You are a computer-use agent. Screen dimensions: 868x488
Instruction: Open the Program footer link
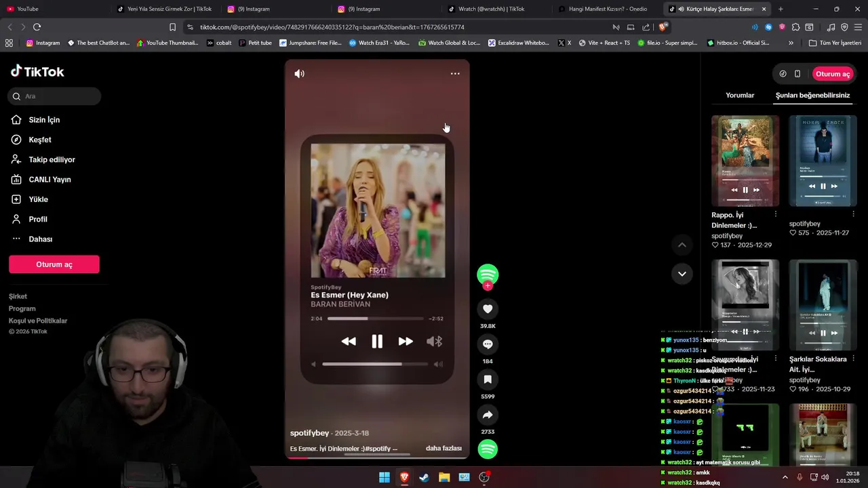22,308
